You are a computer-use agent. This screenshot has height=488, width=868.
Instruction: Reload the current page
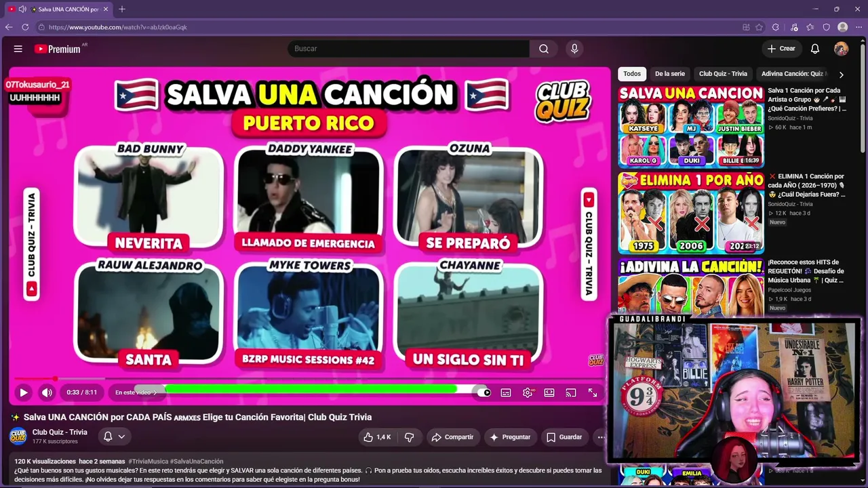[x=25, y=27]
